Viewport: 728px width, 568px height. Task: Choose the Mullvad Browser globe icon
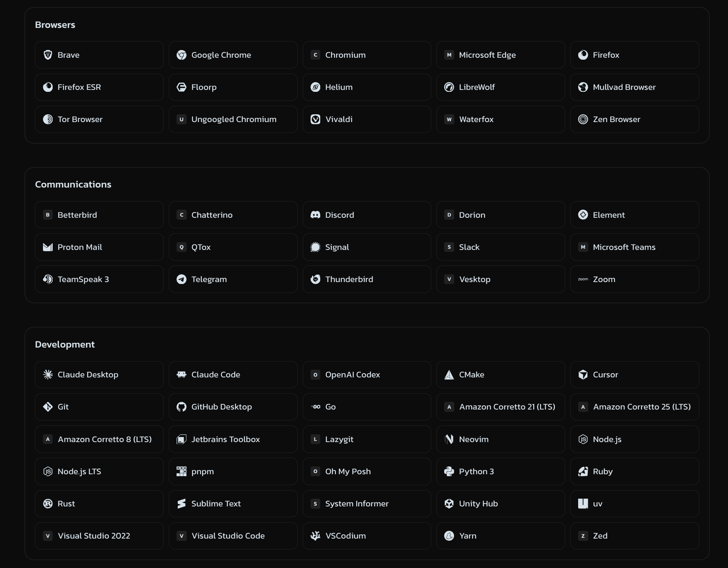(x=583, y=87)
